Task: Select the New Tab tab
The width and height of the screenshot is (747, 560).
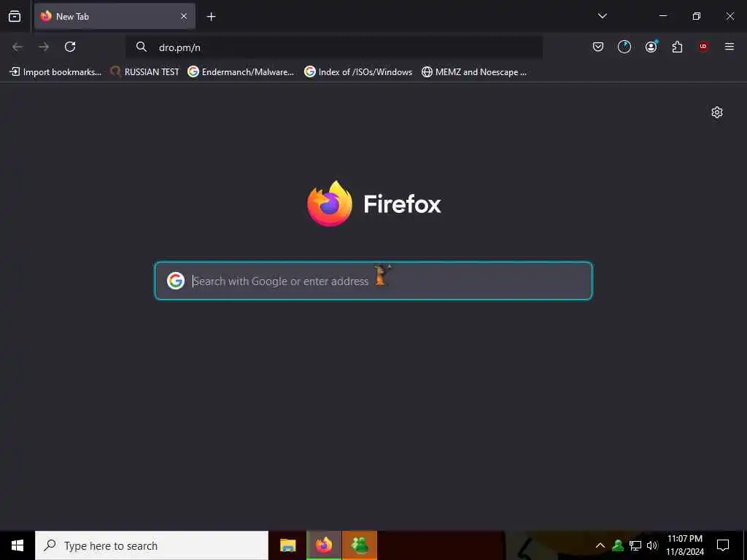Action: click(x=115, y=16)
